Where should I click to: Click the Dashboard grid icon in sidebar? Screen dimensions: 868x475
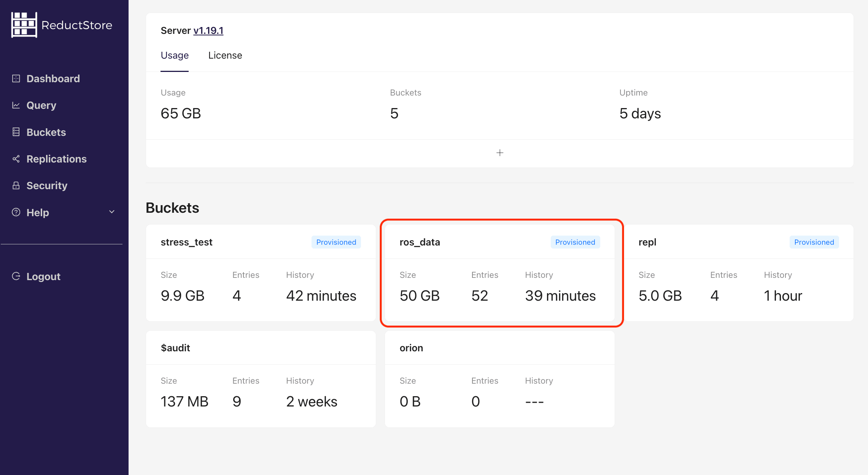16,79
